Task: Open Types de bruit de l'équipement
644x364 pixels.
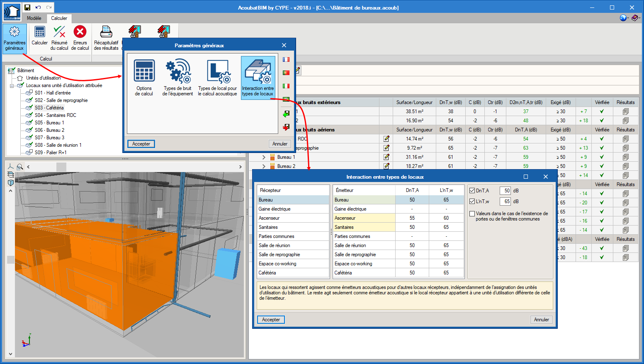Action: point(177,78)
